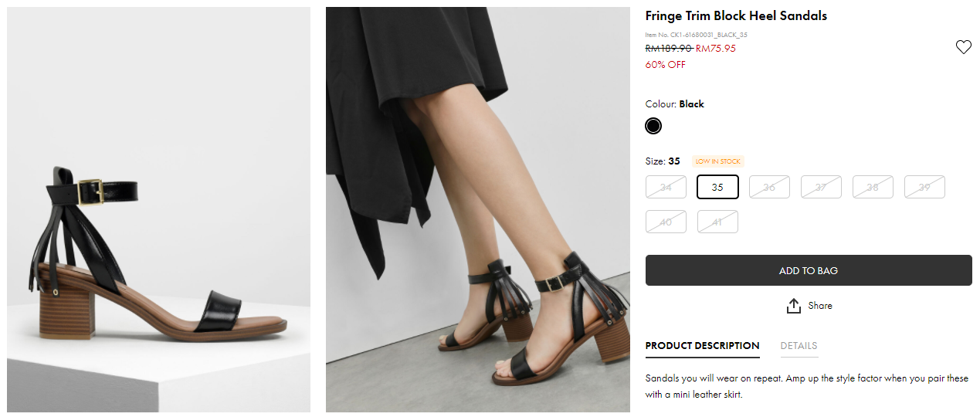Click the RM75.95 sale price
The height and width of the screenshot is (417, 980).
716,48
